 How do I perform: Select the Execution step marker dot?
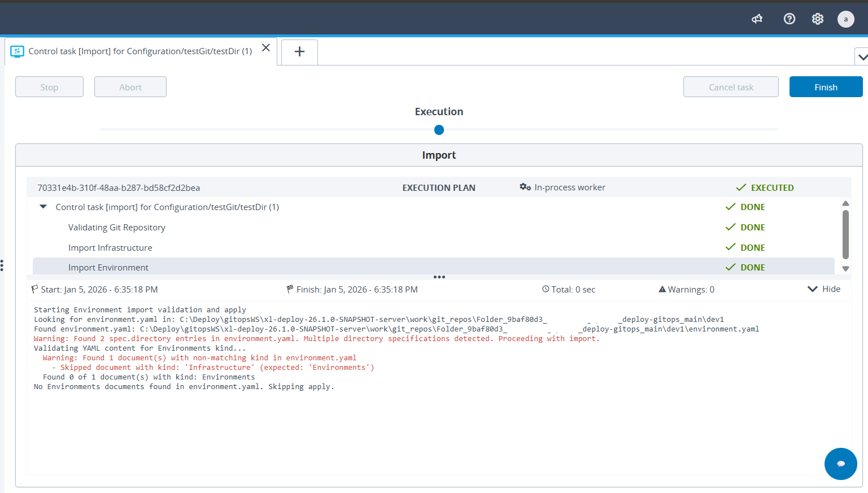439,130
